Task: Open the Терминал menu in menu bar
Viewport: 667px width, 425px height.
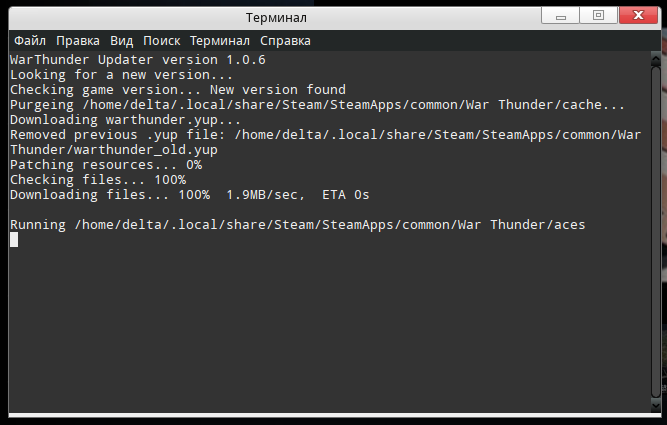Action: [x=220, y=41]
